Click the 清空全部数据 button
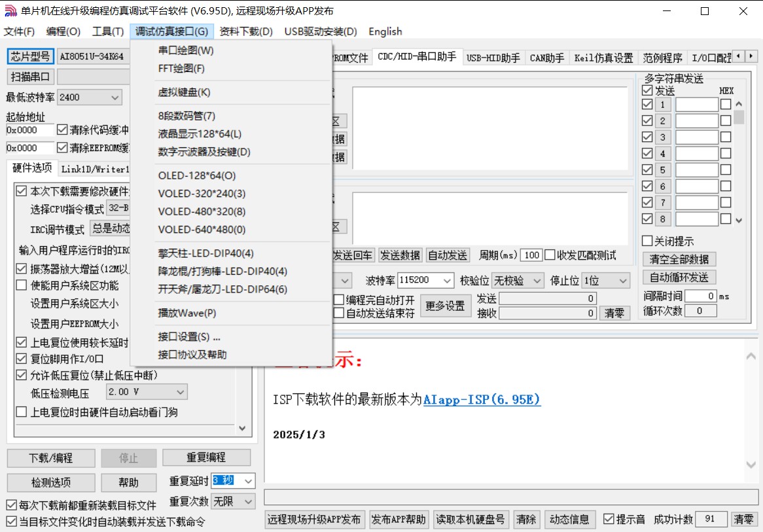Image resolution: width=763 pixels, height=532 pixels. [679, 259]
